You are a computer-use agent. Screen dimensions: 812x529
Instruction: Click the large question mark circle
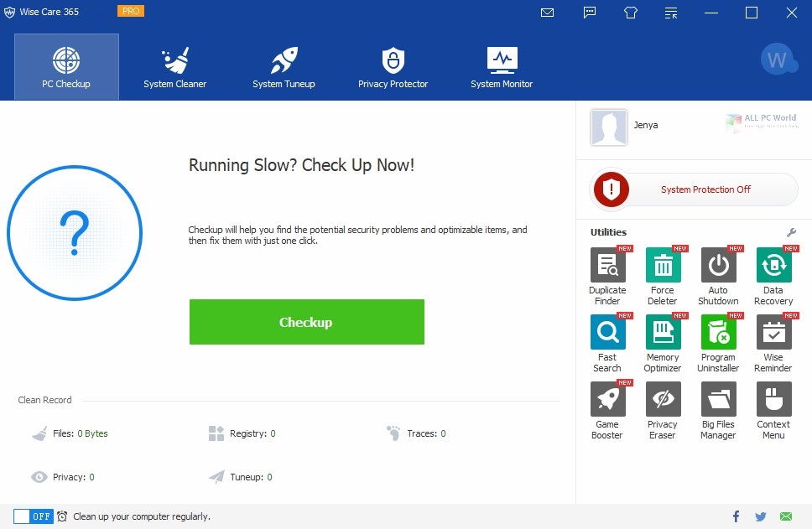click(75, 233)
